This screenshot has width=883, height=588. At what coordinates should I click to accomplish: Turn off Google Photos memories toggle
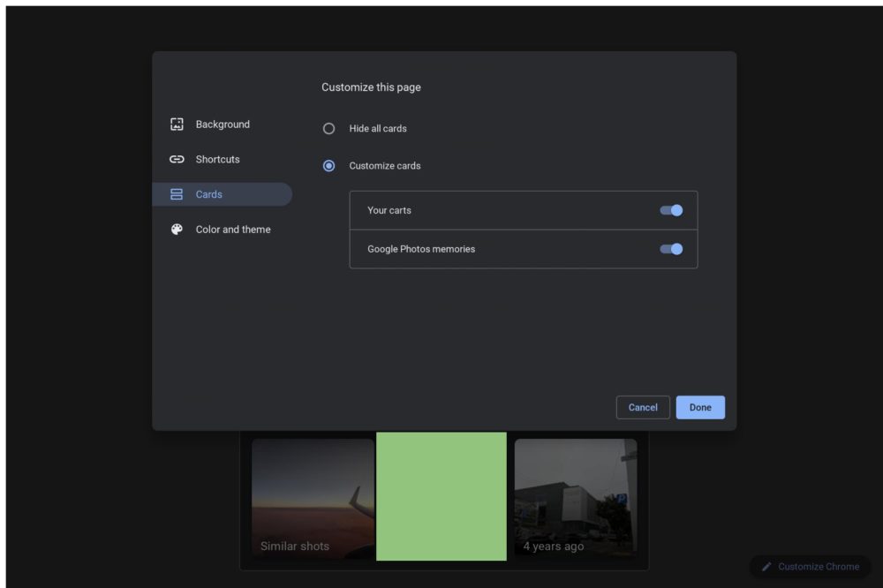(671, 249)
